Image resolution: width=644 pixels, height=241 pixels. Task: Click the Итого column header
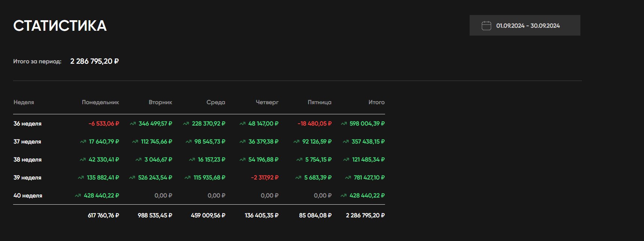(376, 102)
